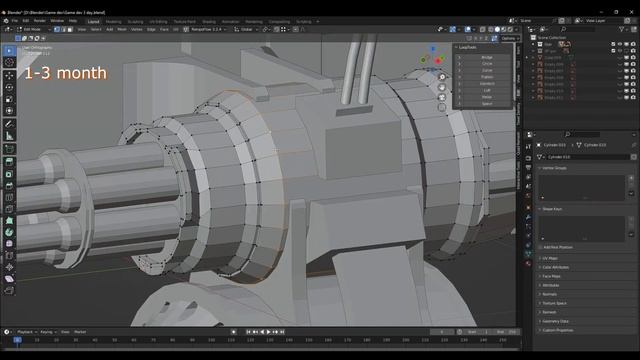This screenshot has width=640, height=360.
Task: Select the Rotate tool
Action: coord(9,87)
